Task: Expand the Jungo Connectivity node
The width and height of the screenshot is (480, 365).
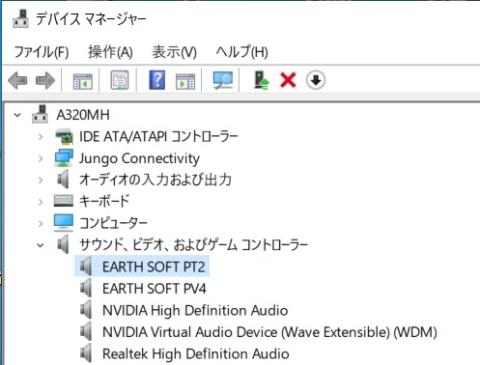Action: [41, 158]
